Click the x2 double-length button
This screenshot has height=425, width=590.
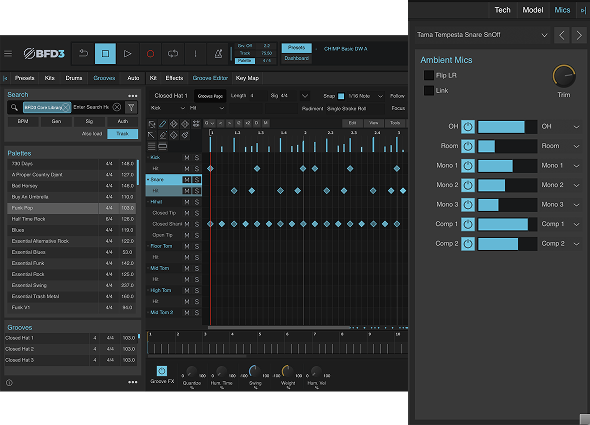click(248, 123)
